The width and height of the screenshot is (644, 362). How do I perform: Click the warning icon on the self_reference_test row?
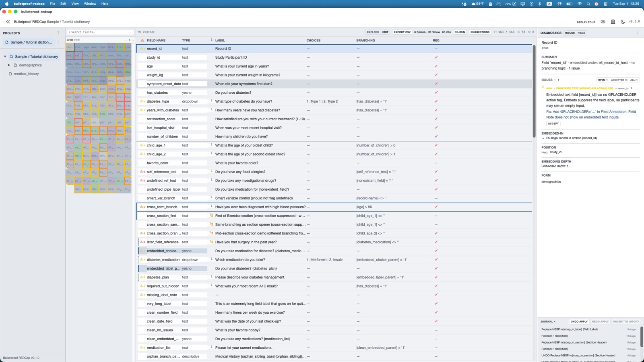tap(142, 172)
